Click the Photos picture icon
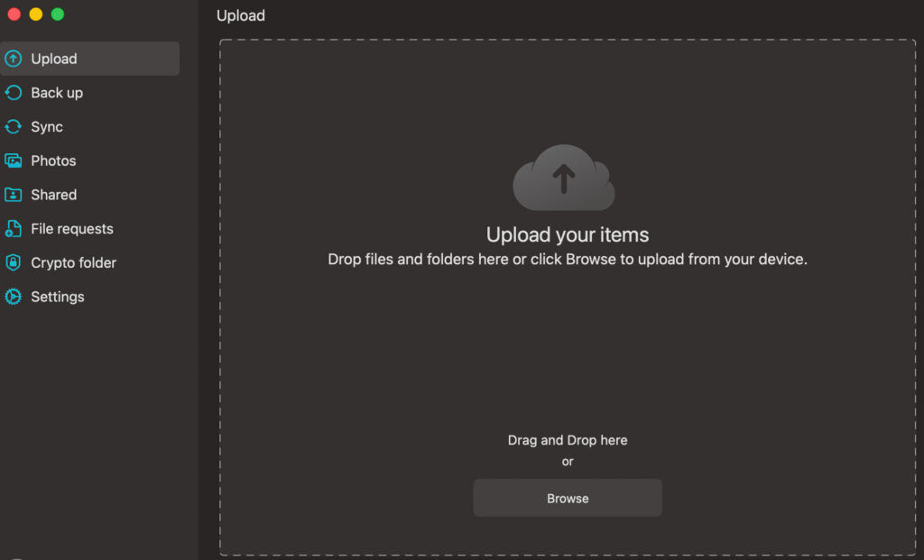Screen dimensions: 924x560 15,161
